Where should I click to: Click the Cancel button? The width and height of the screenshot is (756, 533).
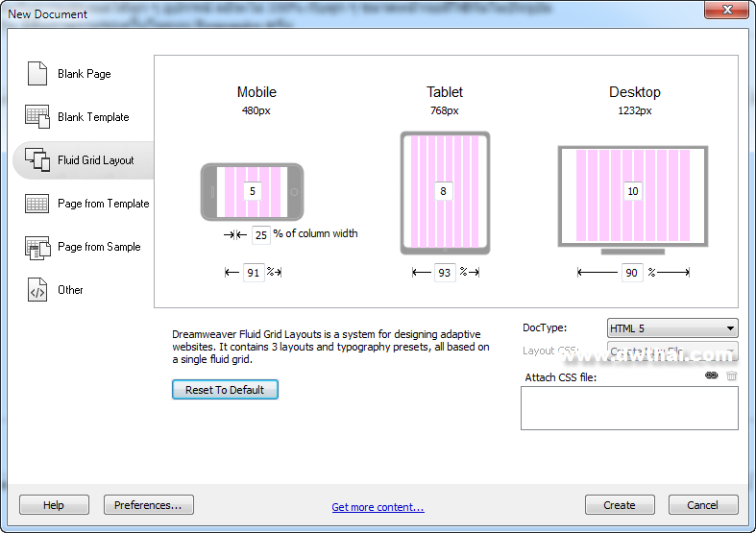(703, 504)
